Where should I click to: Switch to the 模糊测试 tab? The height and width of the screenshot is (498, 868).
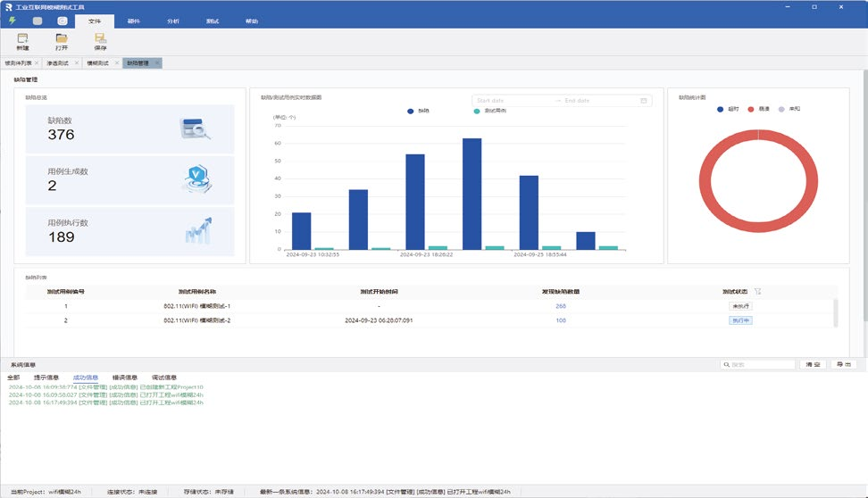click(x=97, y=63)
